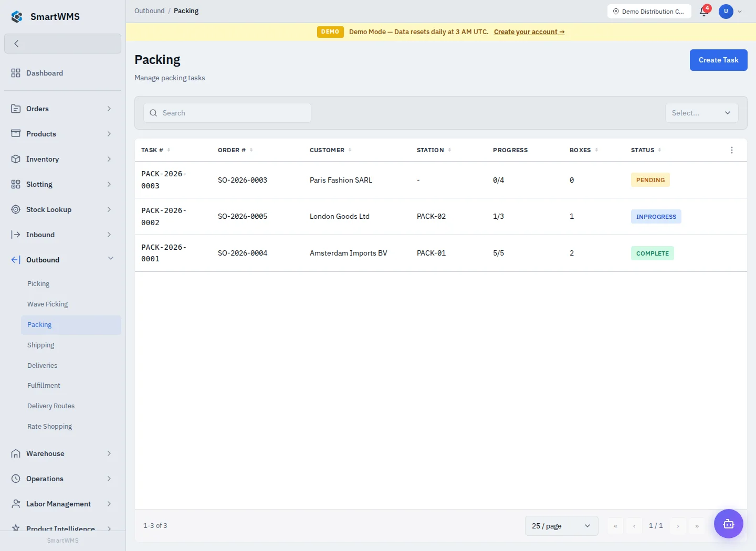Click the Warehouse building icon
756x551 pixels.
(16, 453)
